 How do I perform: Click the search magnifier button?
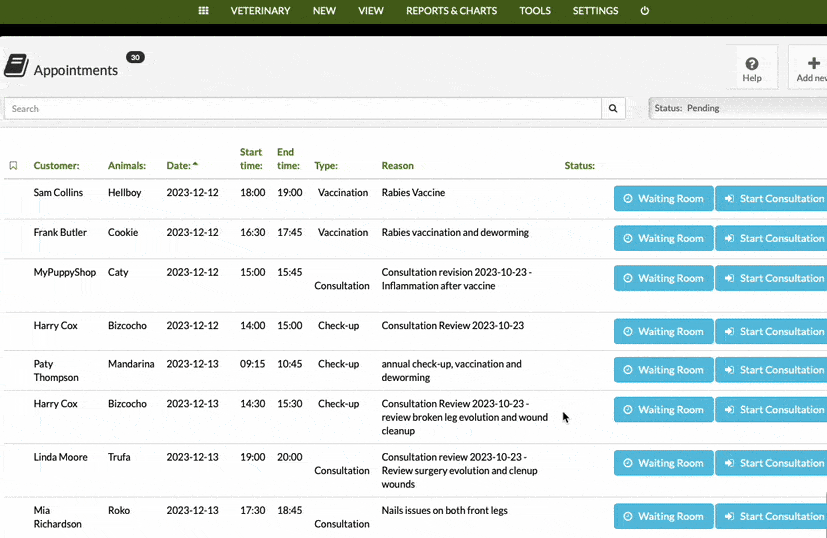pyautogui.click(x=613, y=108)
